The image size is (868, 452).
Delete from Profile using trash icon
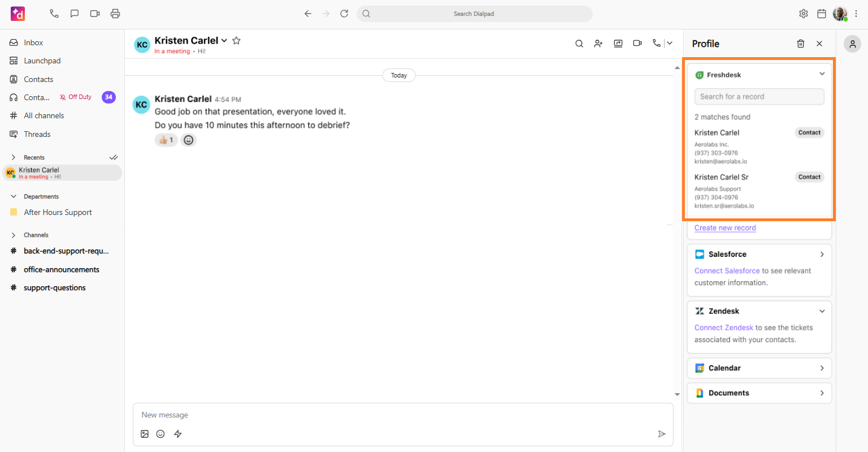point(801,44)
